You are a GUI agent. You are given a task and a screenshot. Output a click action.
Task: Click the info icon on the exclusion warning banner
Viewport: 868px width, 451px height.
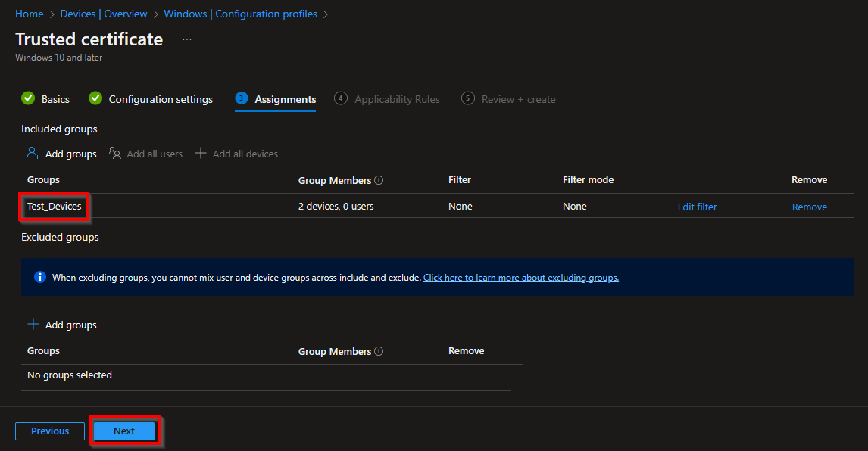[39, 277]
